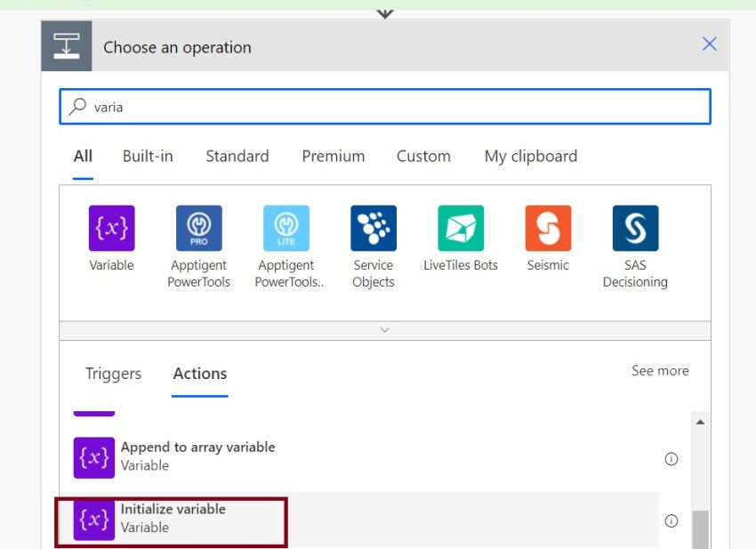Click the info icon beside Append to array variable
This screenshot has width=756, height=549.
[x=672, y=458]
